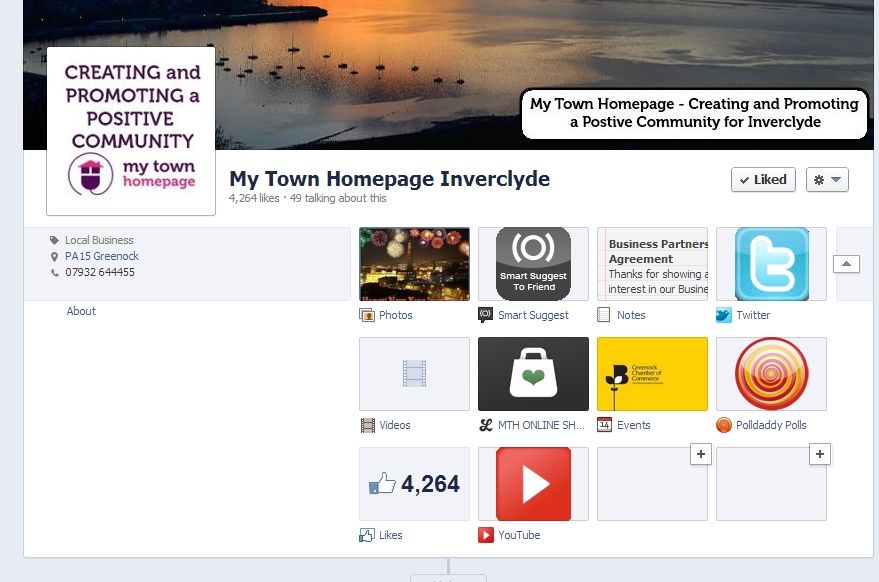Open the Photos fireworks thumbnail
This screenshot has width=879, height=582.
tap(414, 264)
